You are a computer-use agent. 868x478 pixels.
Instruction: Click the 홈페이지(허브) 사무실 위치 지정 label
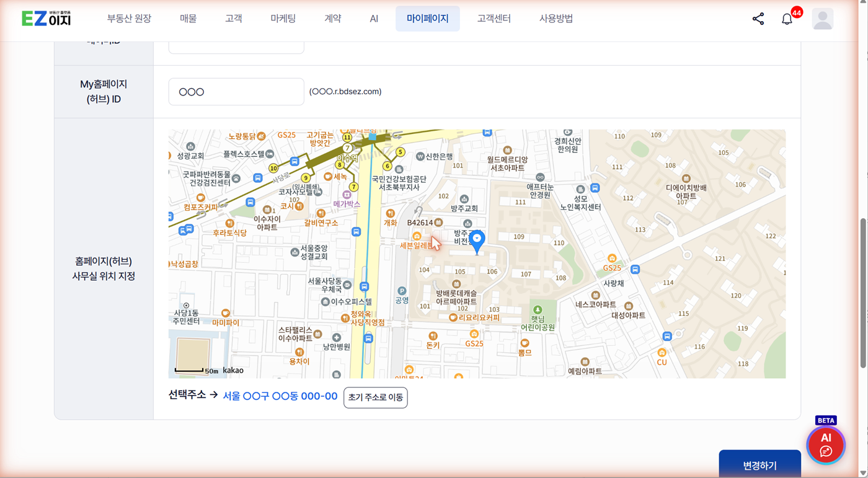(104, 268)
